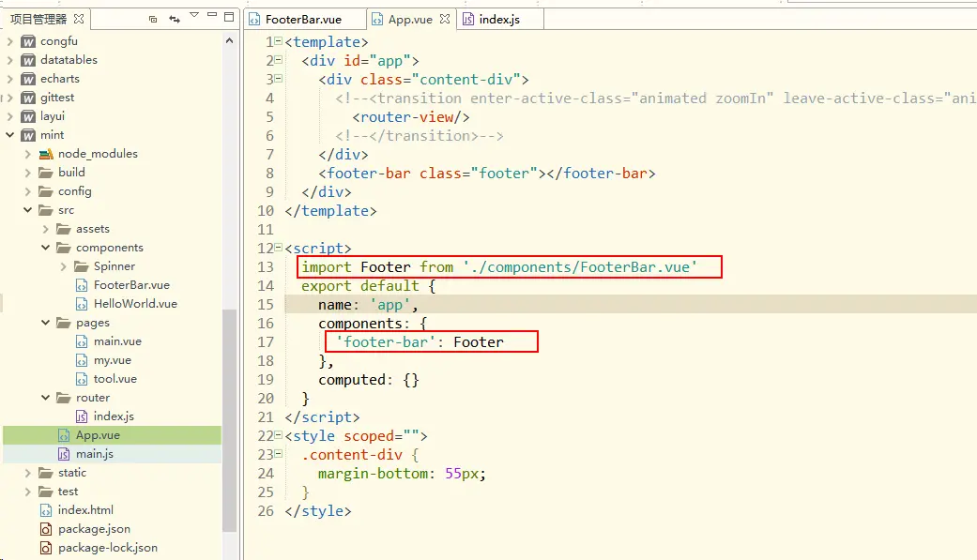Click the link-with-editor arrows icon
Screen dimensions: 977x560
tap(175, 20)
